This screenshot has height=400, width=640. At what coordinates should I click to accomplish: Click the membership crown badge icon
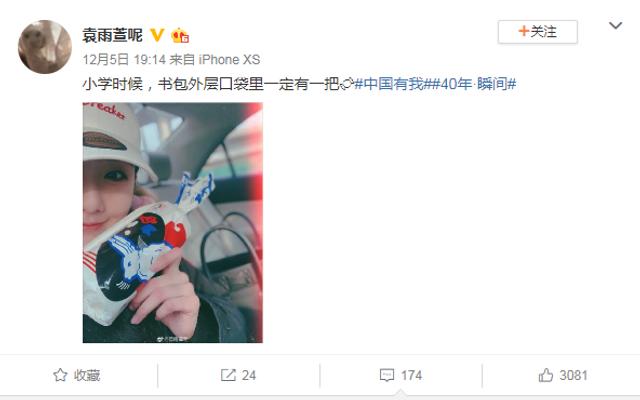(x=180, y=36)
